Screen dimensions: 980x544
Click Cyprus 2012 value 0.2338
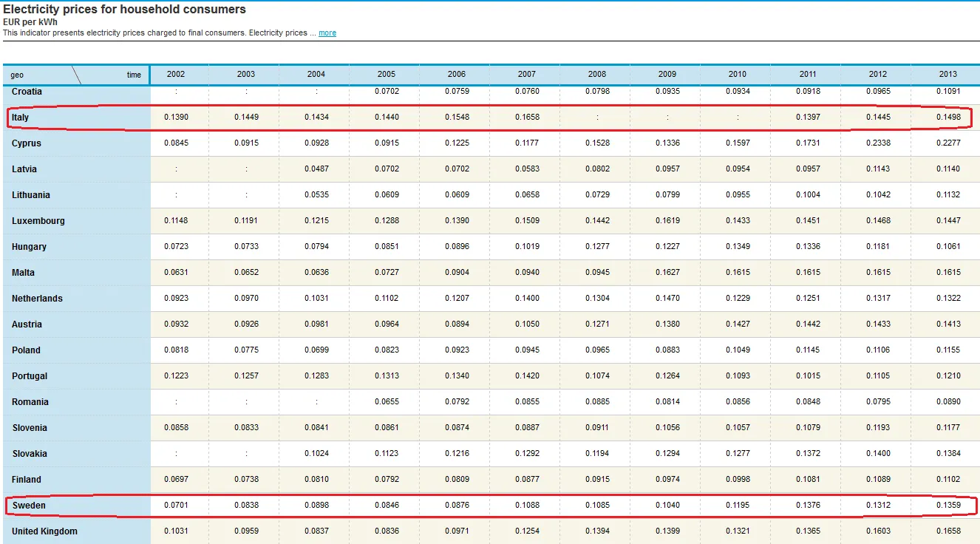[x=878, y=143]
